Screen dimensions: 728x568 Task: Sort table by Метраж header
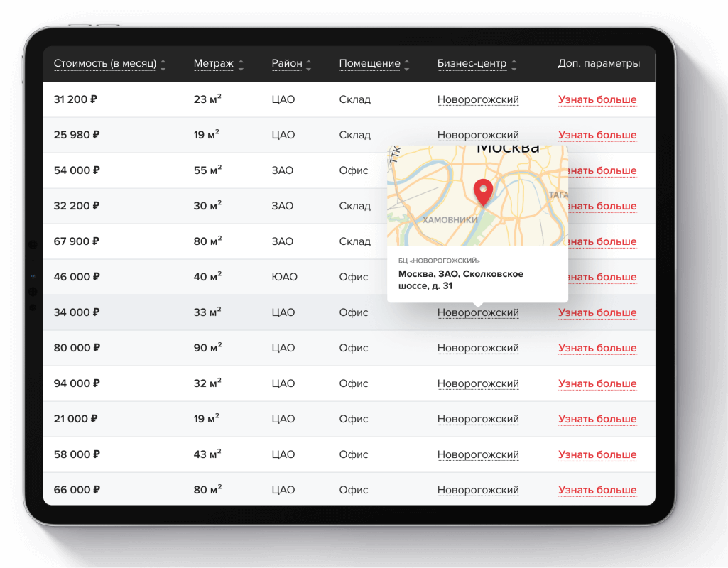coord(214,63)
